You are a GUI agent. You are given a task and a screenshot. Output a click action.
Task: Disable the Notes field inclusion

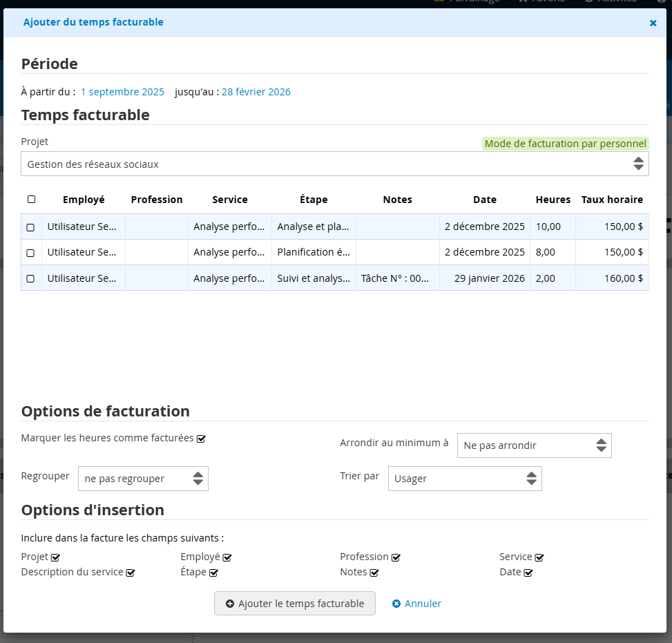pyautogui.click(x=374, y=573)
